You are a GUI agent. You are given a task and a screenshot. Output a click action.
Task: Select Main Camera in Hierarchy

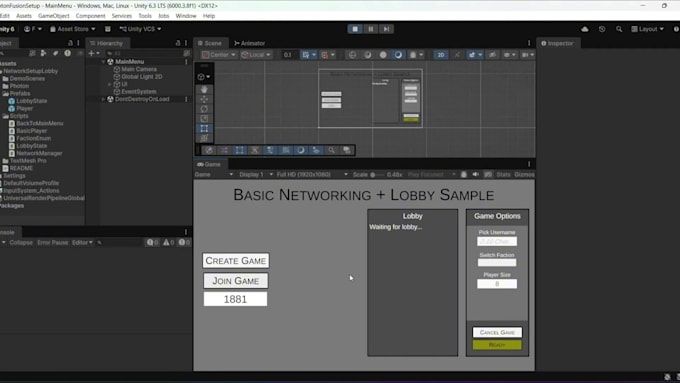139,69
